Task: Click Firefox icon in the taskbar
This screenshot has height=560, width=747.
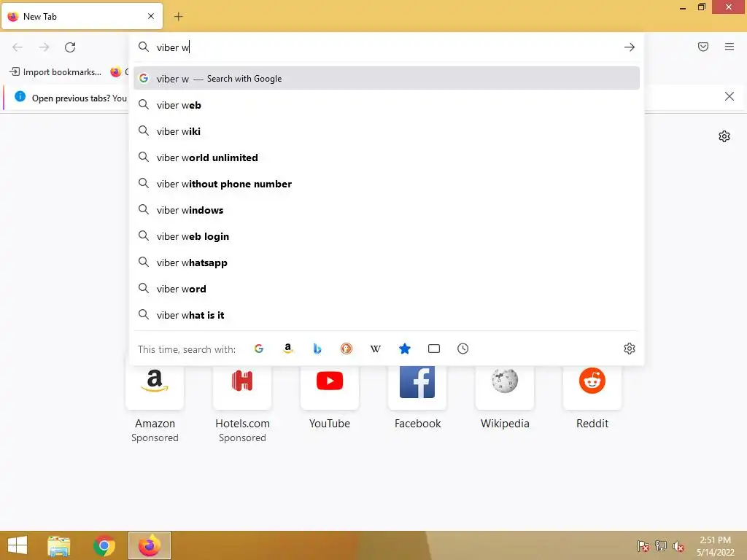Action: (149, 545)
